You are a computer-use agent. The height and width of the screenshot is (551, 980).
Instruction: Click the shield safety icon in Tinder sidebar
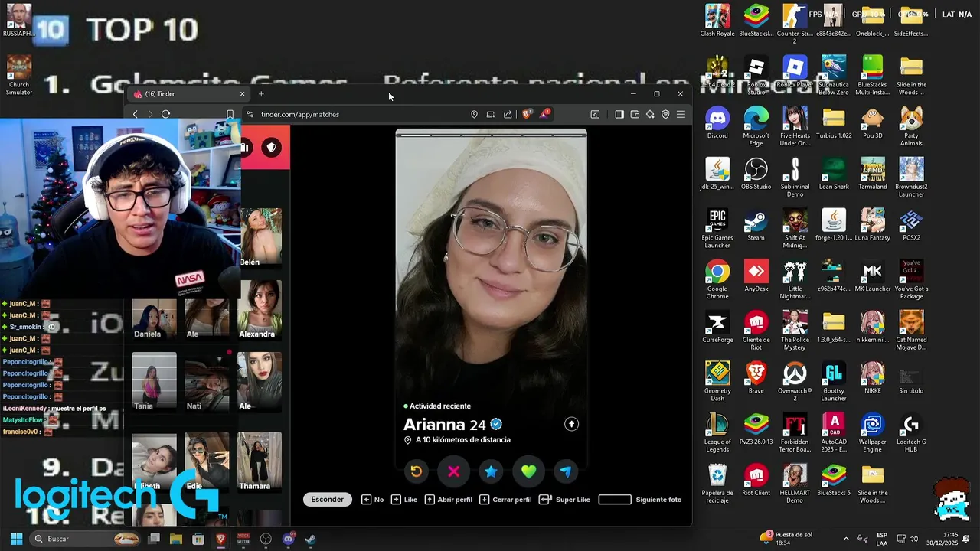click(271, 147)
